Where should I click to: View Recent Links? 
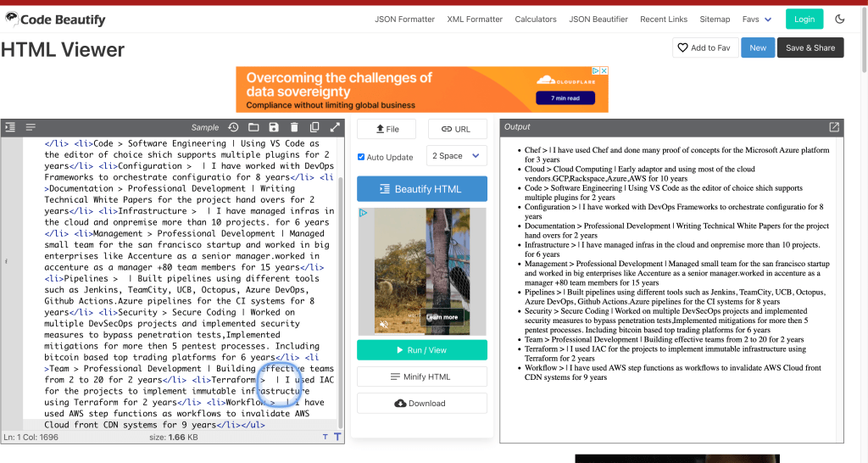664,19
